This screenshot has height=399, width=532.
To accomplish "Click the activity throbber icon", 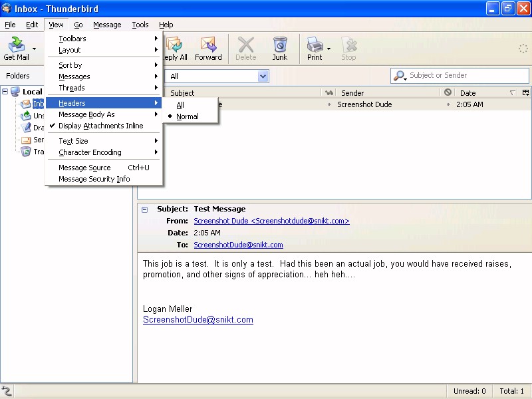I will pyautogui.click(x=523, y=49).
